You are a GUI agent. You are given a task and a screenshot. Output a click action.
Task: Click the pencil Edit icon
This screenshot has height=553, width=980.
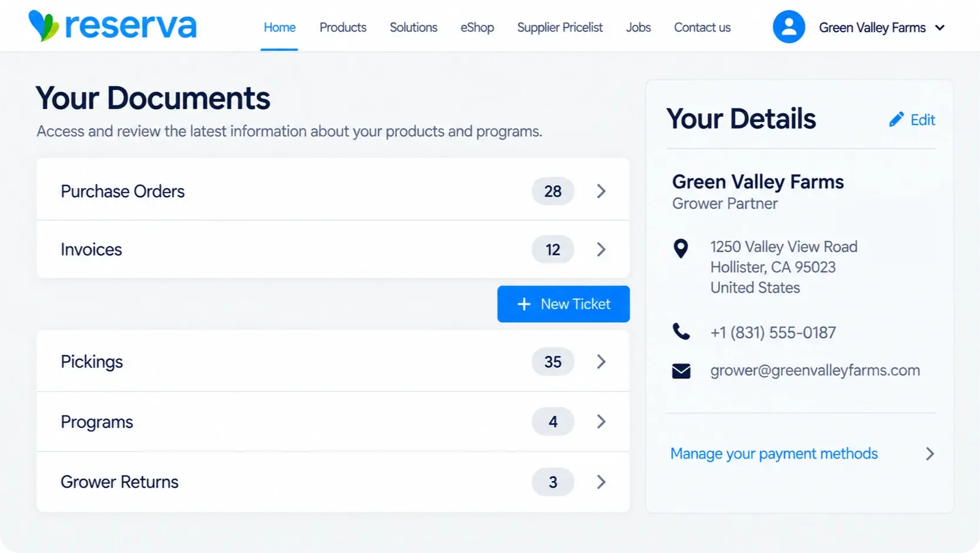[896, 120]
